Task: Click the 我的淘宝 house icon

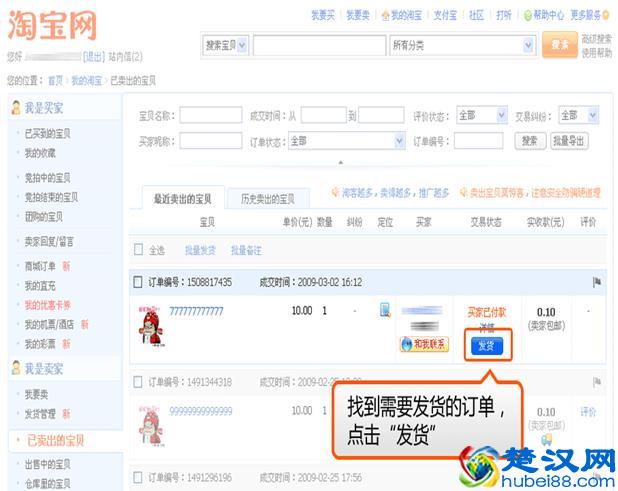Action: (x=385, y=15)
